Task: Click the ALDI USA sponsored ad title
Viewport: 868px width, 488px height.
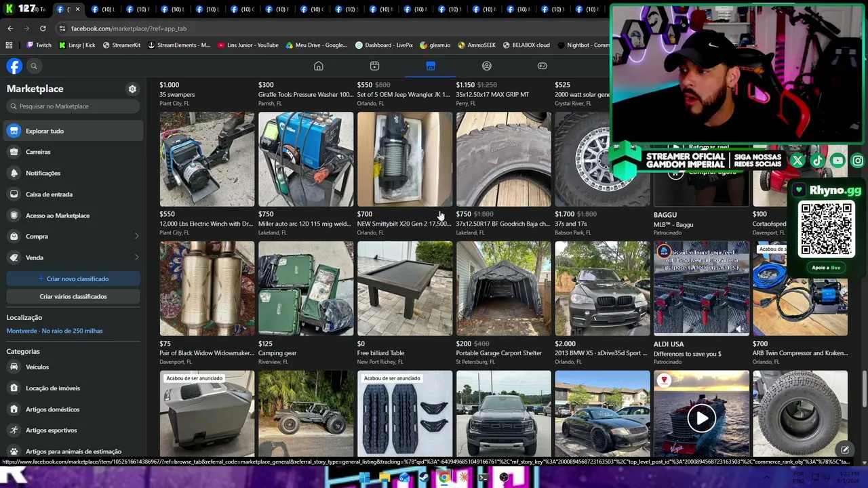Action: click(x=669, y=344)
